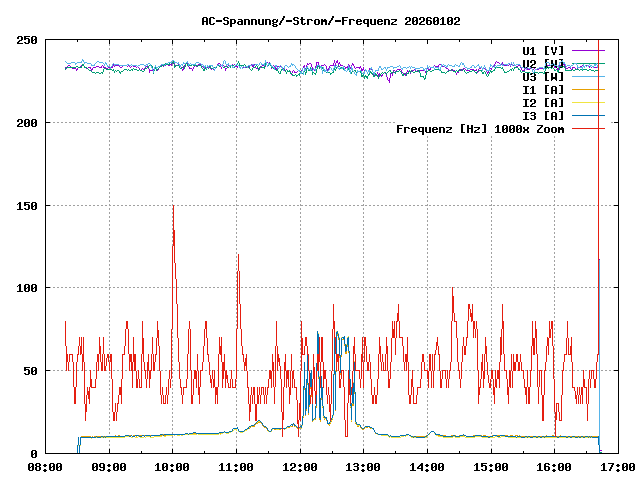Viewport: 640px width, 480px height.
Task: Select the 14:00 tick label on time axis
Action: point(427,467)
